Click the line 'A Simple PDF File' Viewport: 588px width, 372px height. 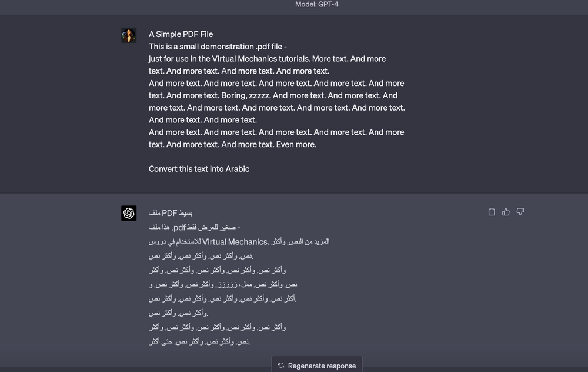(x=181, y=34)
